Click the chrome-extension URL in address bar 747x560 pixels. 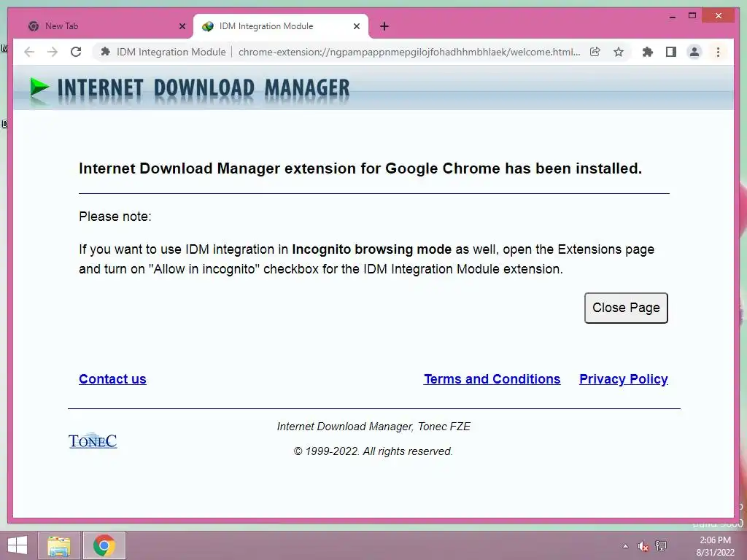click(409, 52)
